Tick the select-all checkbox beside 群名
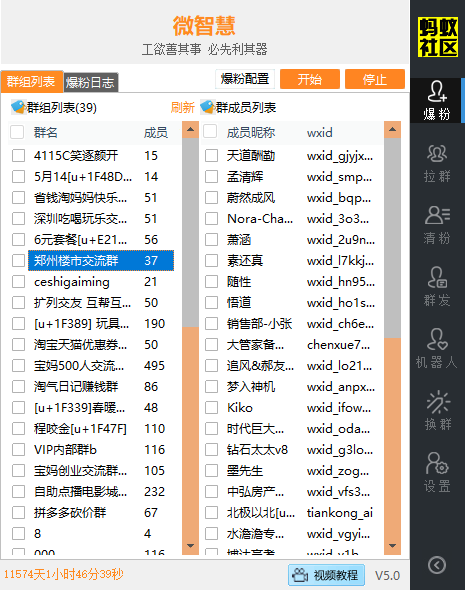 click(17, 132)
